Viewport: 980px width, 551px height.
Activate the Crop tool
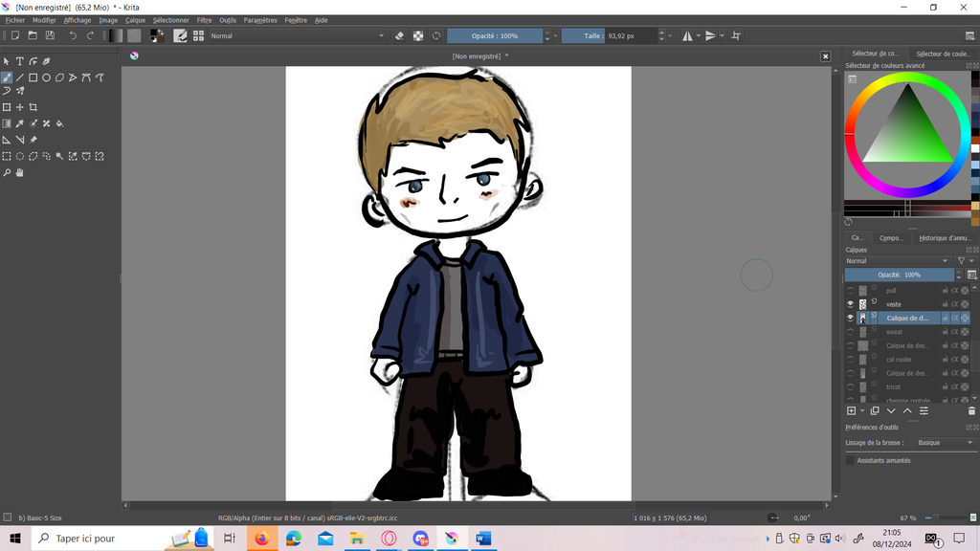tap(33, 107)
